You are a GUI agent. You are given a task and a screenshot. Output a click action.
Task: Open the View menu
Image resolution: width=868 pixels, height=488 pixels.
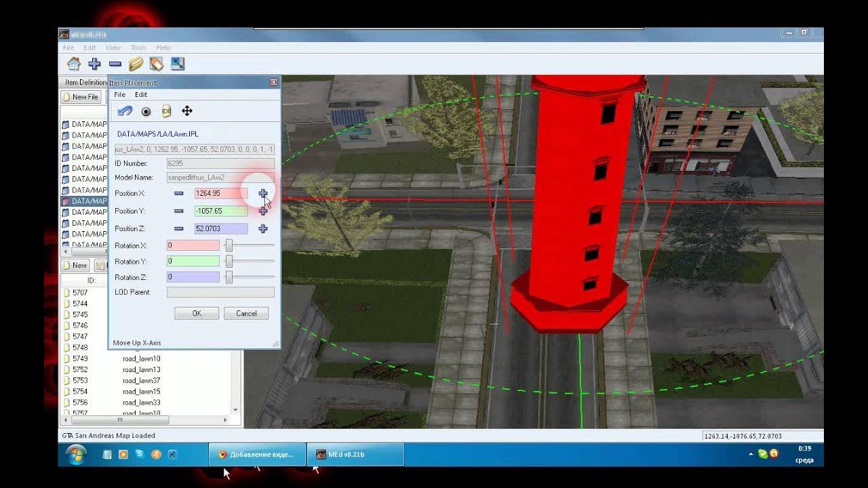coord(113,47)
